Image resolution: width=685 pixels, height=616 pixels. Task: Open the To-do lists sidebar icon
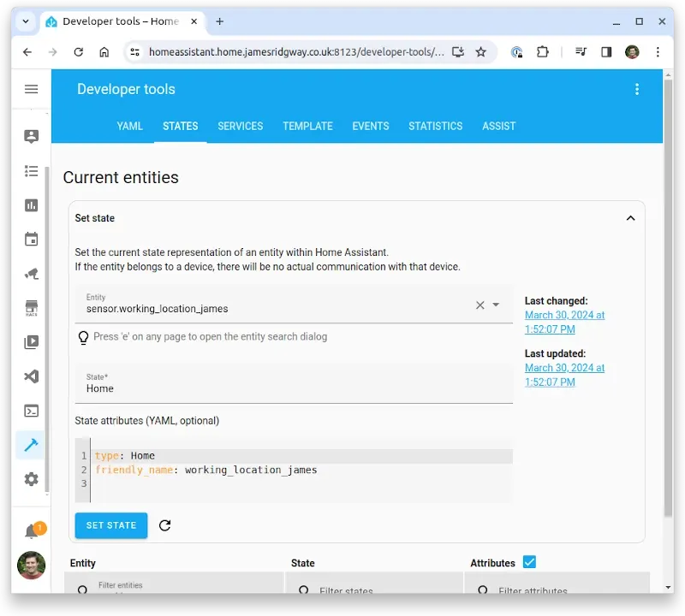coord(31,171)
